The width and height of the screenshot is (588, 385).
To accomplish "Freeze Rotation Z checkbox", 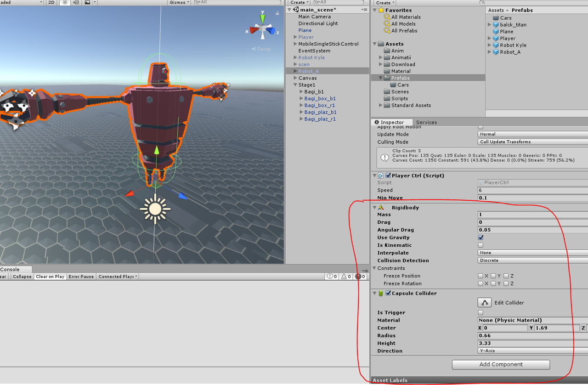I will click(506, 284).
